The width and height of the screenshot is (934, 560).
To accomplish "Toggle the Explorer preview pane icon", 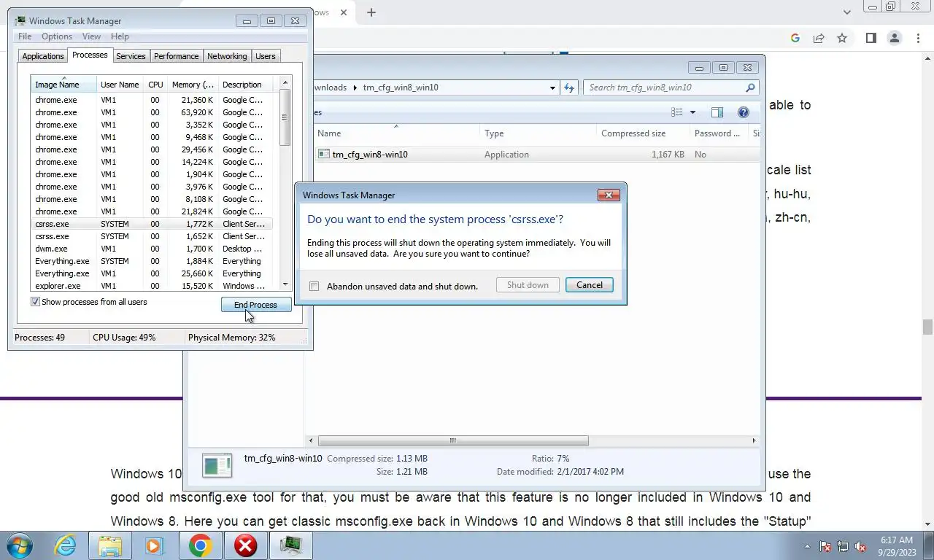I will pos(717,112).
